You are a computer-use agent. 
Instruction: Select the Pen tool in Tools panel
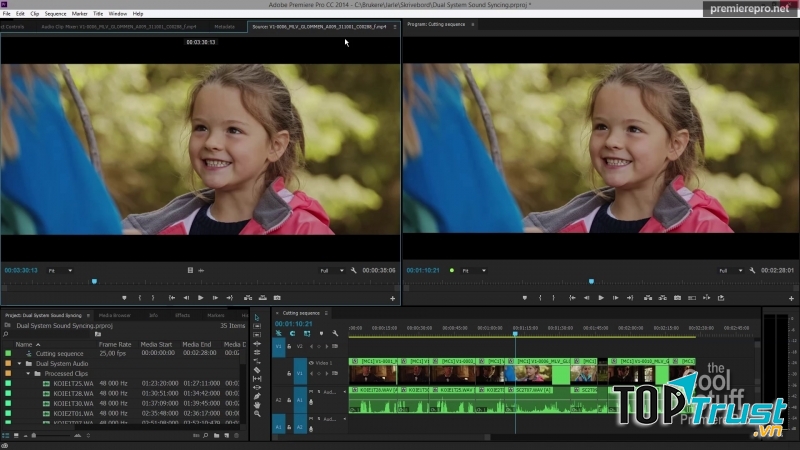tap(257, 396)
